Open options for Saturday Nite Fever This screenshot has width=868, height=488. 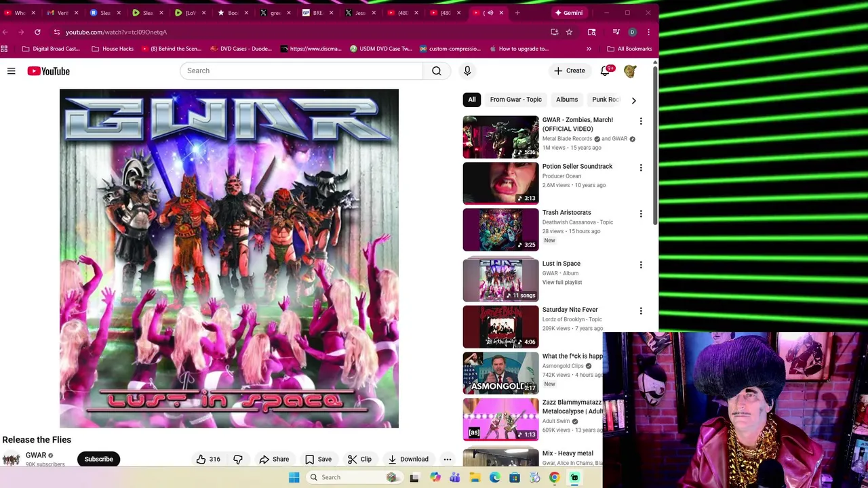pyautogui.click(x=641, y=310)
